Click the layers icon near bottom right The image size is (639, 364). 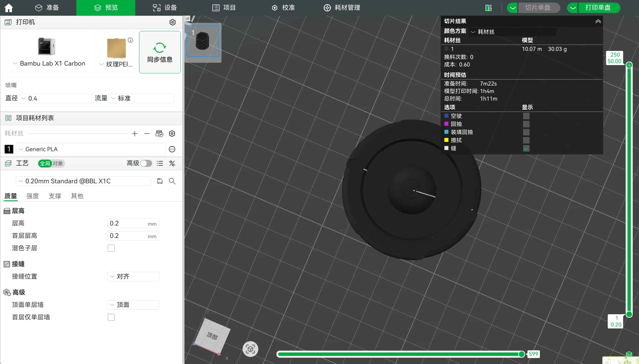pyautogui.click(x=629, y=354)
